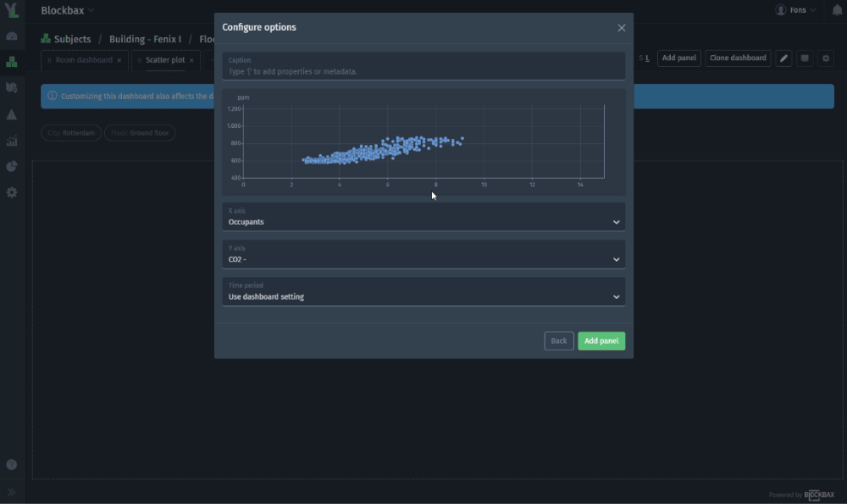Open the settings gear in left sidebar
This screenshot has height=504, width=847.
click(12, 192)
